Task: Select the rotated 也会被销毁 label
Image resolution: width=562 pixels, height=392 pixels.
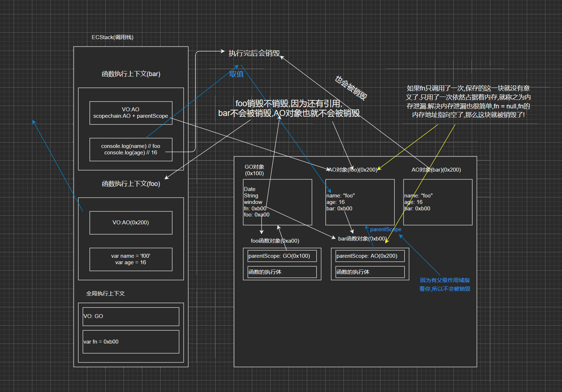Action: coord(351,88)
